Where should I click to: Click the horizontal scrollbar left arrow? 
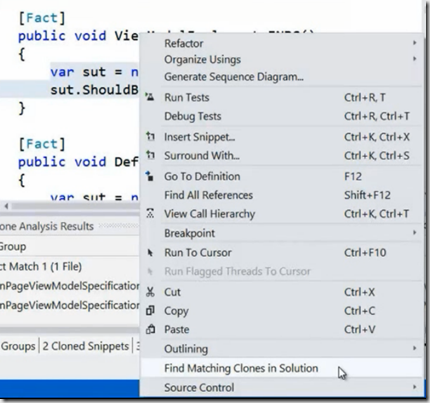click(6, 206)
